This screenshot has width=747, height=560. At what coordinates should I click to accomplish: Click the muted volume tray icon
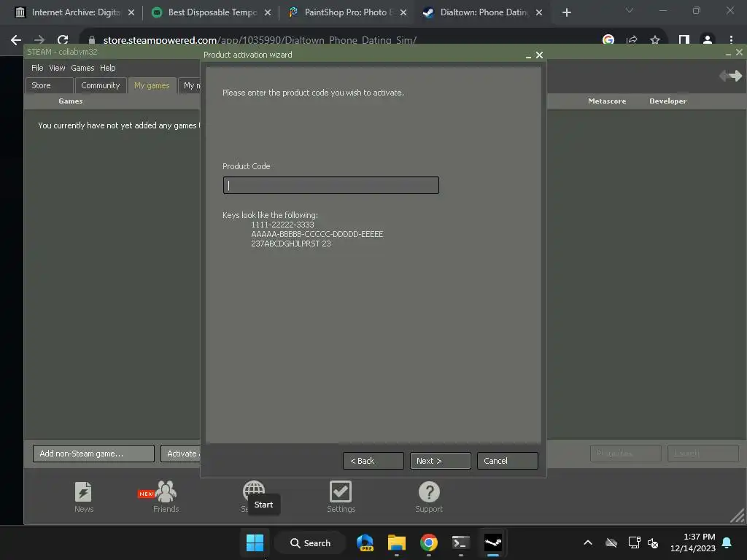point(653,542)
